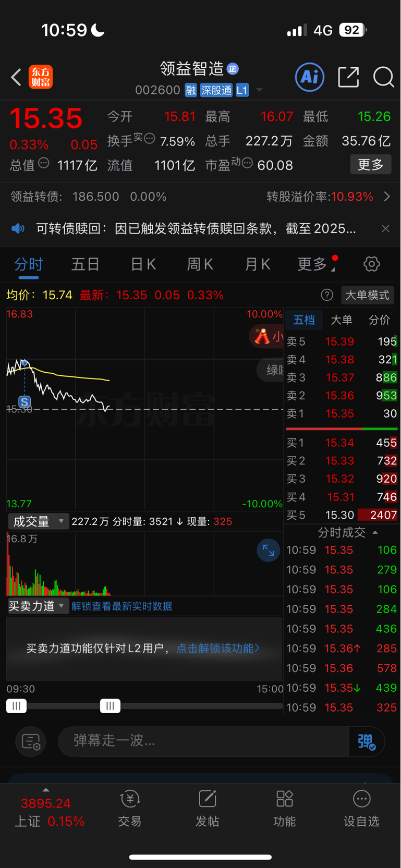The width and height of the screenshot is (401, 868).
Task: Switch to 分时 chart tab
Action: [x=29, y=264]
